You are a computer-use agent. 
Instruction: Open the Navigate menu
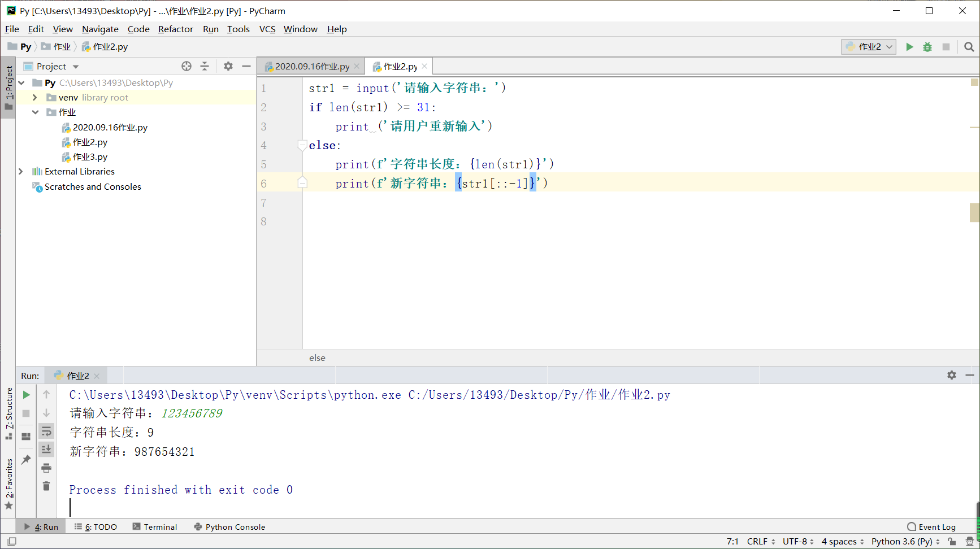click(x=100, y=29)
